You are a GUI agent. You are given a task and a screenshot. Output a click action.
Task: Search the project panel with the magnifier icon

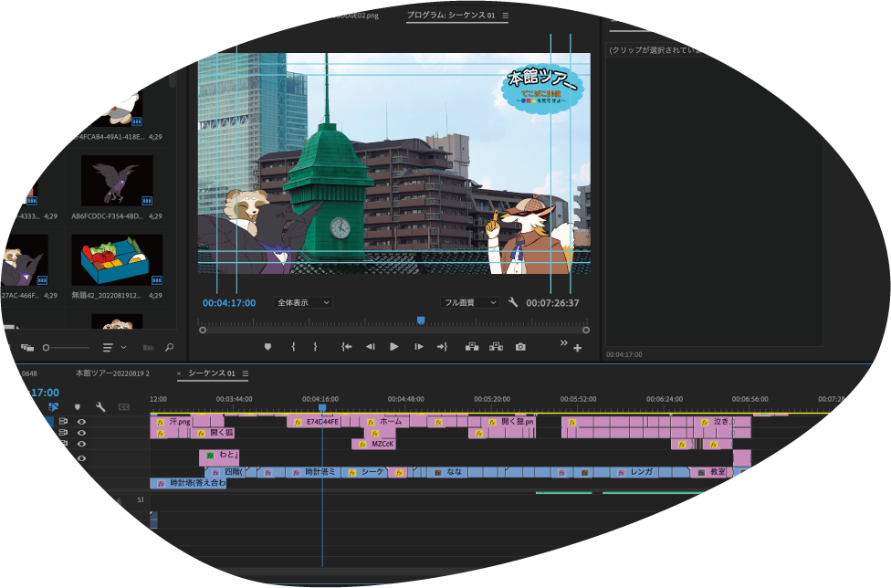(x=169, y=348)
